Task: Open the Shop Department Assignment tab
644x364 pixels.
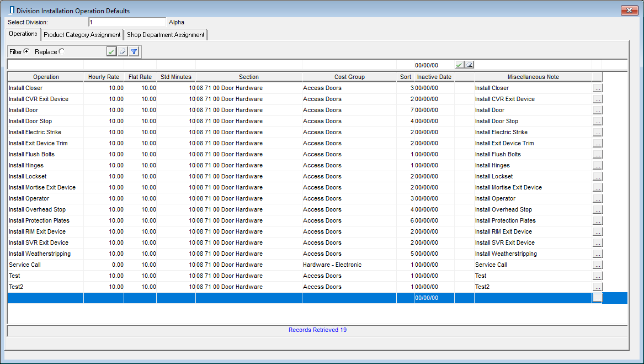Action: coord(166,35)
